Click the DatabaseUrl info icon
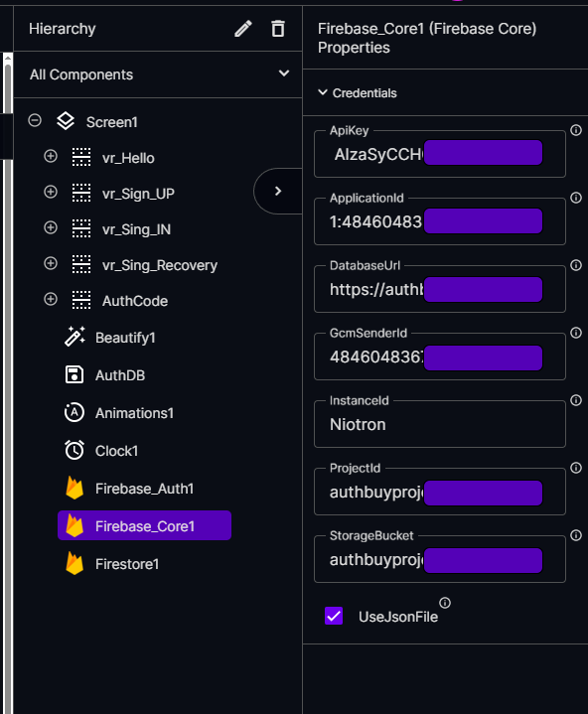The image size is (588, 714). 576,265
